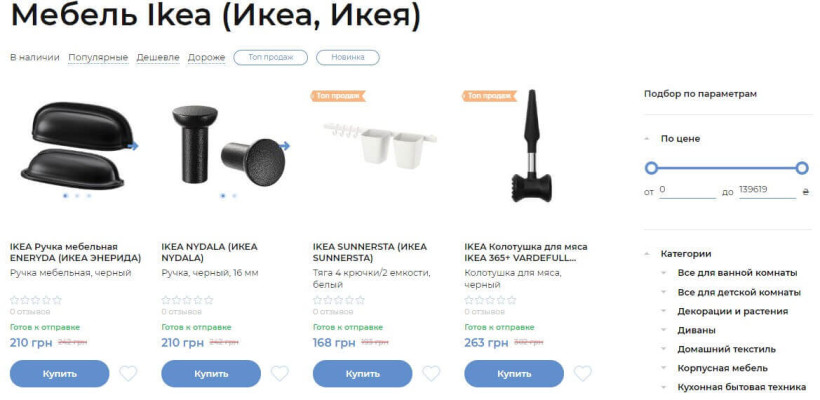Favorite the SUNNERSTA rail with heart icon
The image size is (820, 400).
click(x=431, y=373)
